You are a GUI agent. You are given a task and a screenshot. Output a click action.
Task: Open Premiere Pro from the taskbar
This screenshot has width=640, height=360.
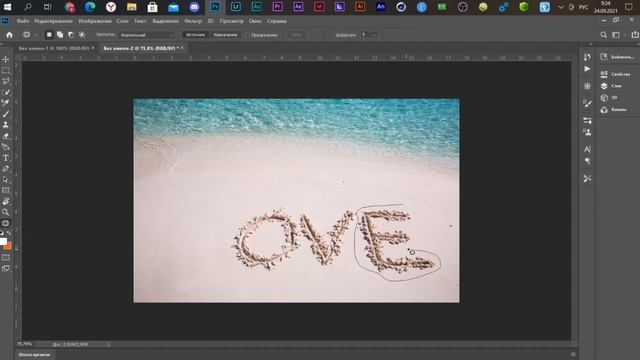(x=277, y=7)
